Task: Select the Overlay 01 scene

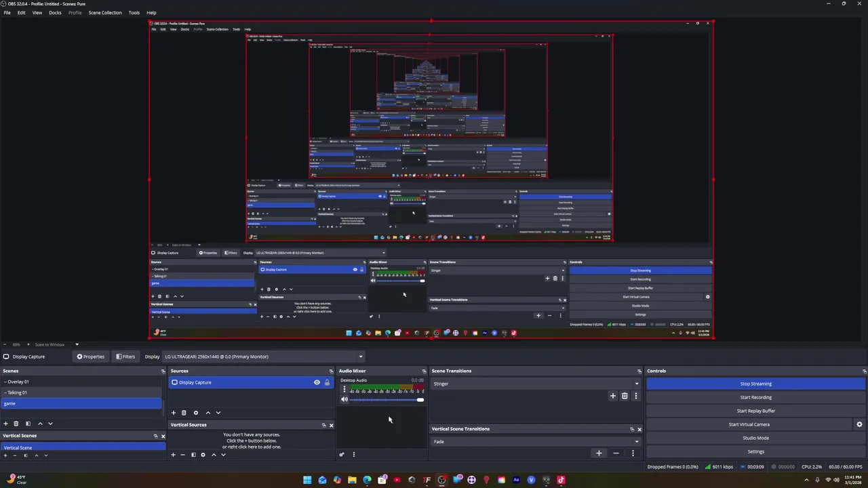Action: [81, 382]
